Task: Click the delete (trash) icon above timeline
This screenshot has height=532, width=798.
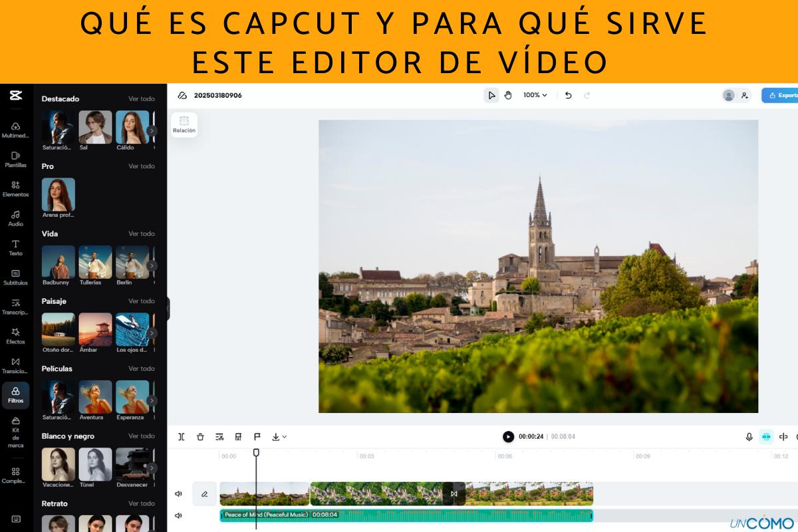Action: pos(199,437)
